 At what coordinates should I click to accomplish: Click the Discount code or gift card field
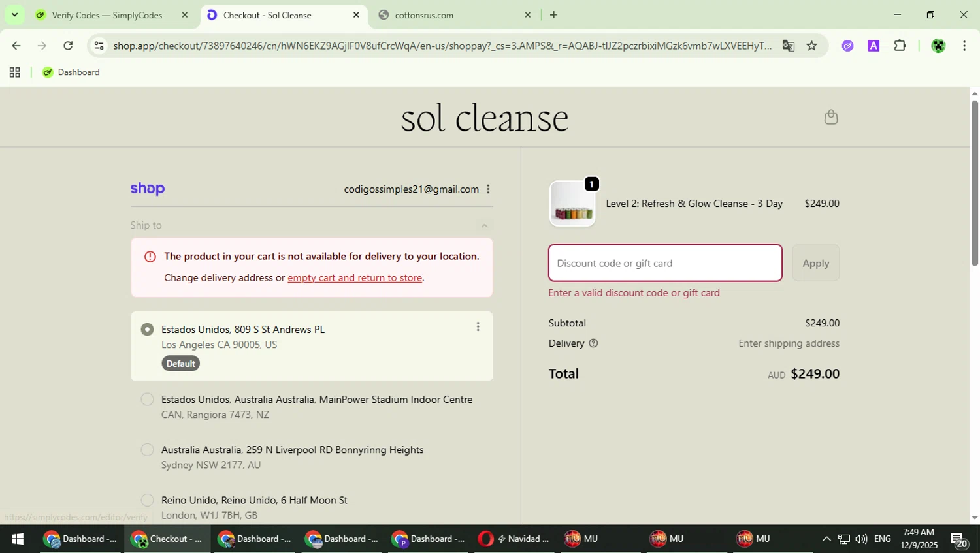665,263
